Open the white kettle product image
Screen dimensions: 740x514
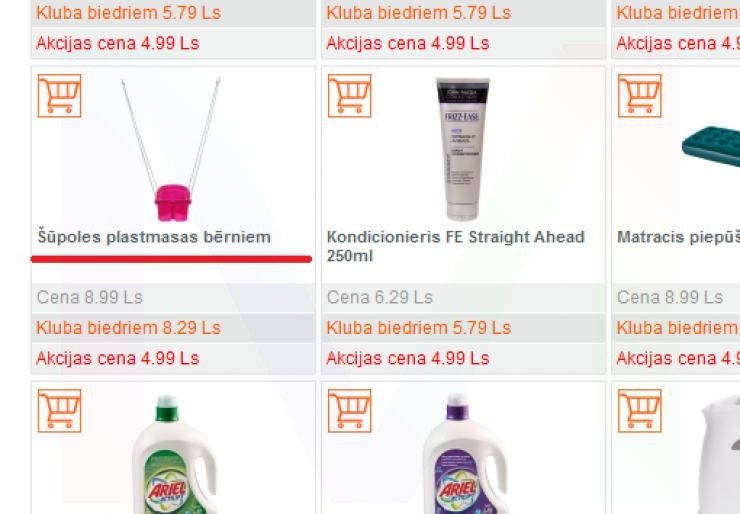(720, 455)
